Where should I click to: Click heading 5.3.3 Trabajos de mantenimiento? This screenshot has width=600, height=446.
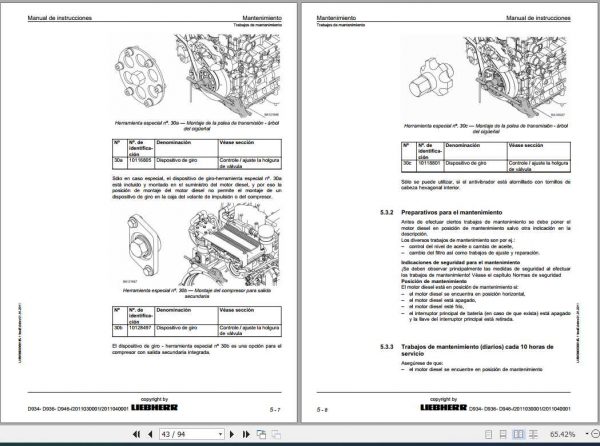pos(466,350)
